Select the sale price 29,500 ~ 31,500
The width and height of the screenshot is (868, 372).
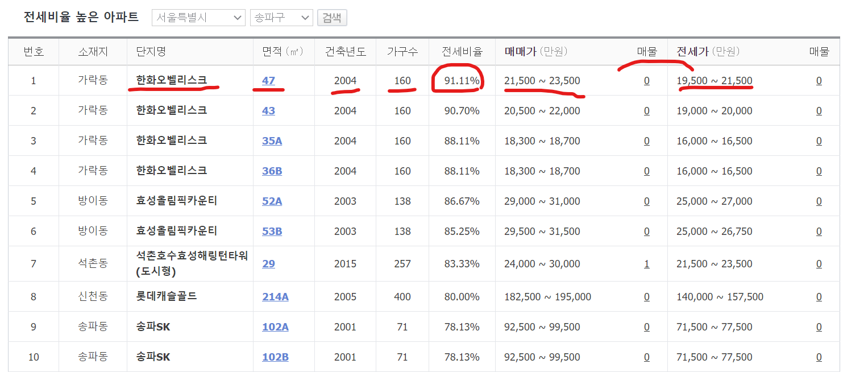(542, 232)
